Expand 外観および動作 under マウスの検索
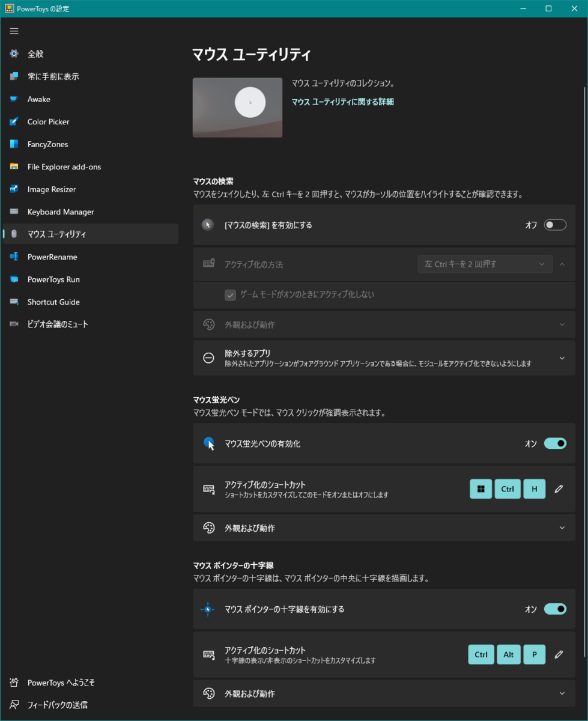The height and width of the screenshot is (721, 588). coord(562,324)
